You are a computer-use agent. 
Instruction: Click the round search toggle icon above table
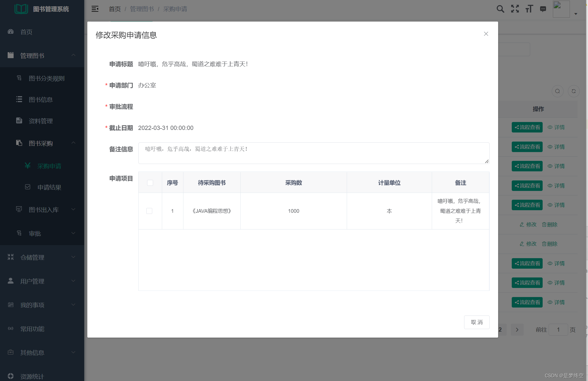point(557,91)
